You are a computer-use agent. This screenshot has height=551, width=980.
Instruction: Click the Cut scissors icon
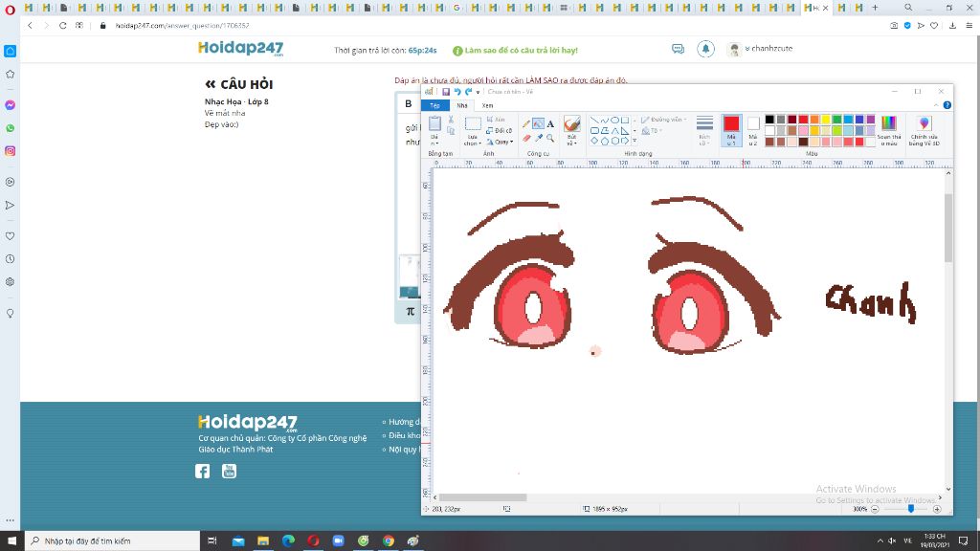pos(451,120)
